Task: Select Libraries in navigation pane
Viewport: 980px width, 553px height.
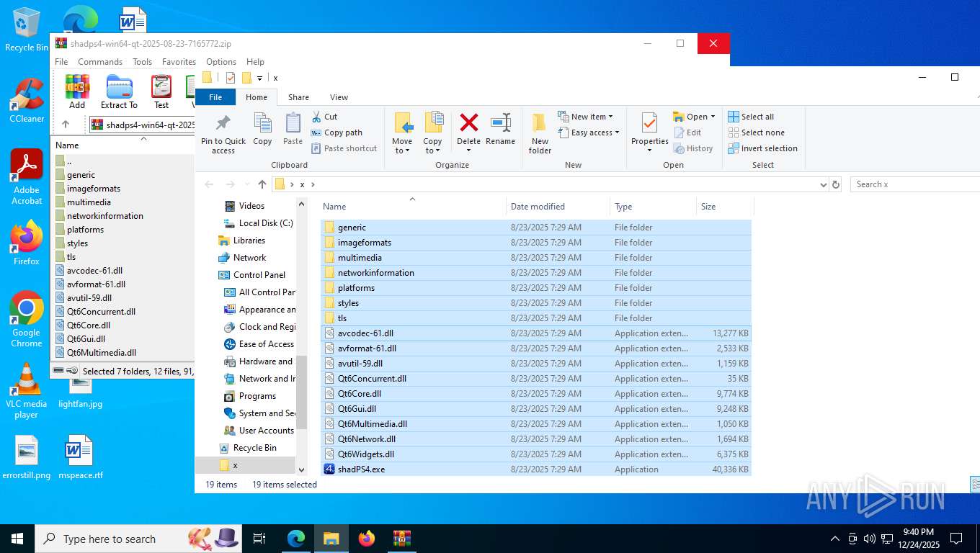Action: point(249,240)
